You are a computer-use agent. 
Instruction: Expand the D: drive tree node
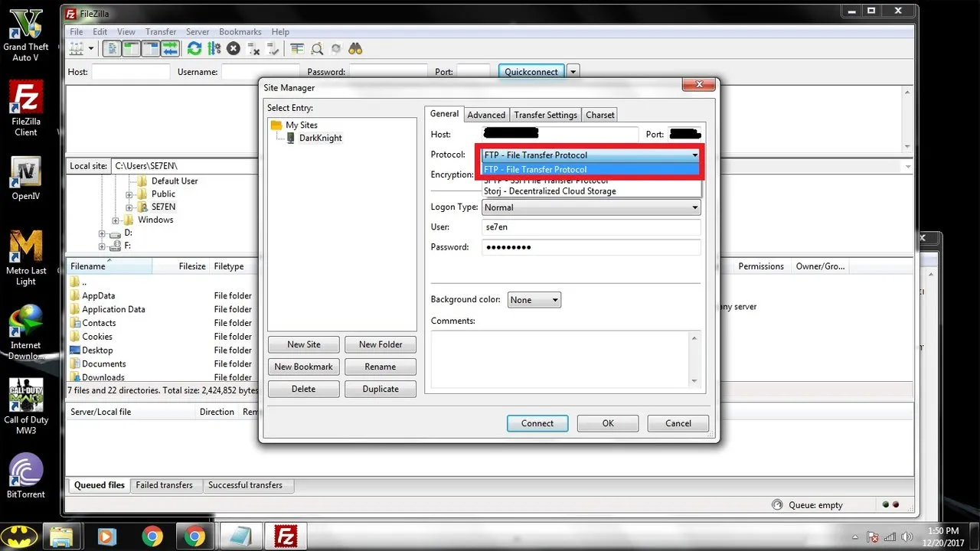[x=103, y=233]
